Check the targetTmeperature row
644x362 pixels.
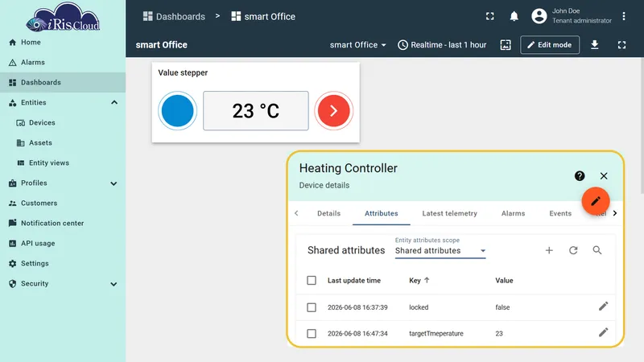tap(312, 334)
